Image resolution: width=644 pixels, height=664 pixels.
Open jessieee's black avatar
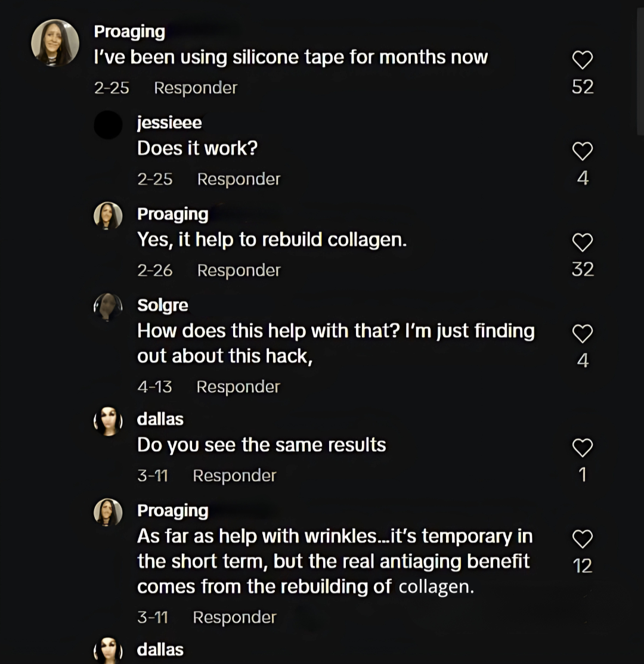108,125
